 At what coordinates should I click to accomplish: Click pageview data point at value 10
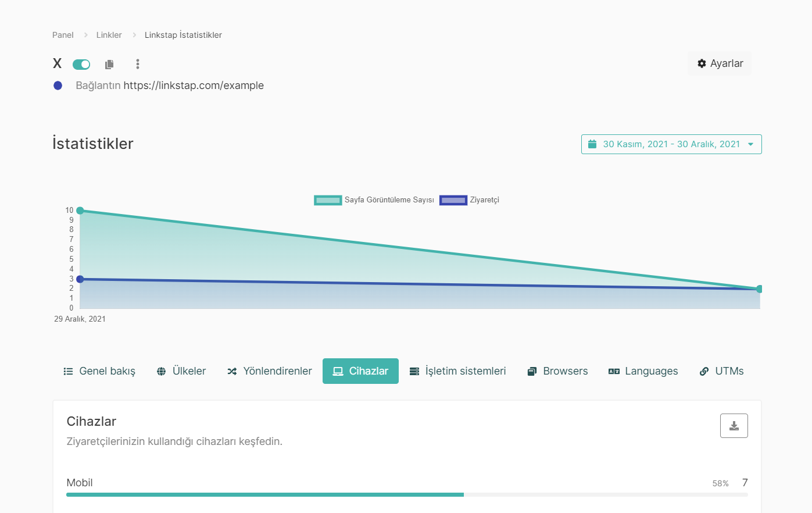click(80, 211)
